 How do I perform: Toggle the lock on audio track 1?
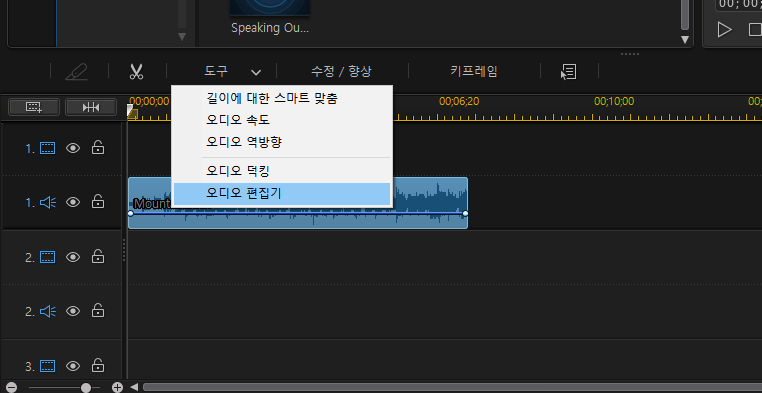click(x=98, y=202)
